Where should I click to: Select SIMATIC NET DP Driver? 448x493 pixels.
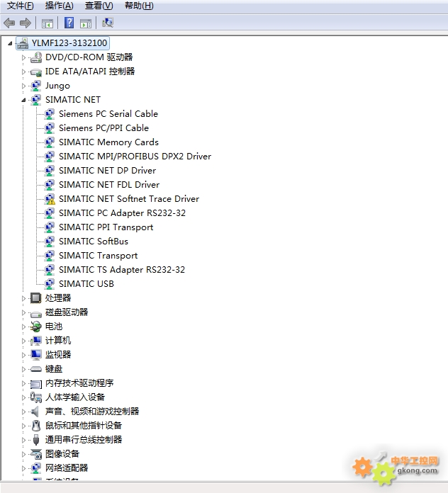pyautogui.click(x=107, y=171)
